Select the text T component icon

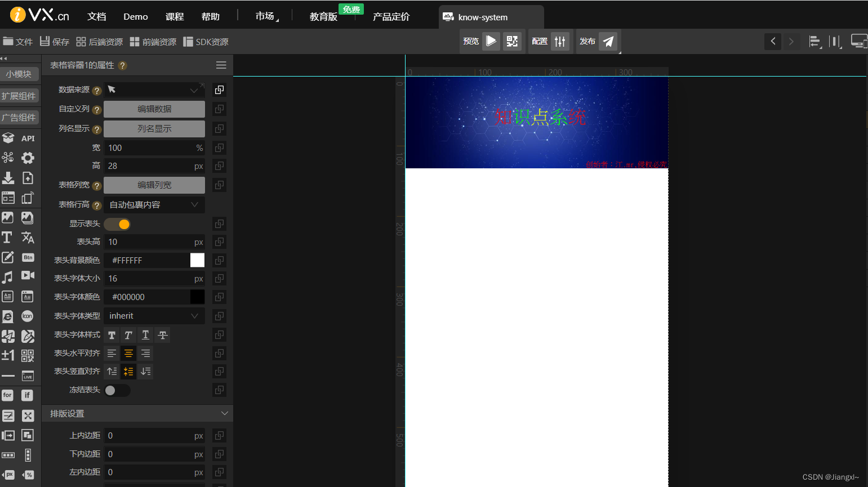(x=7, y=238)
